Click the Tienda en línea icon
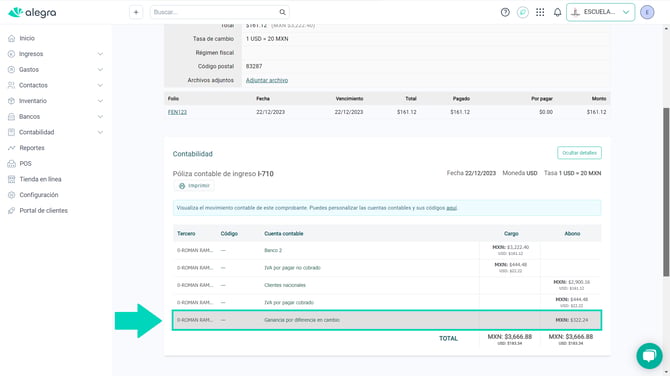The image size is (670, 376). click(12, 179)
